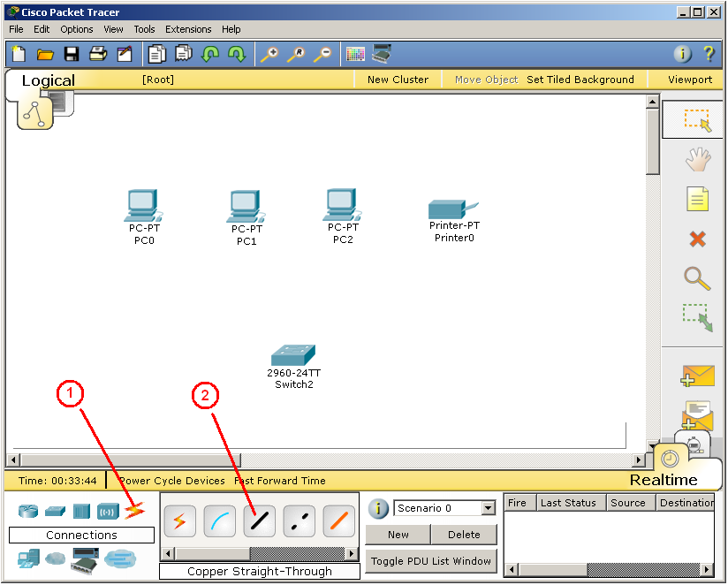Switch to the Logical workspace tab

tap(49, 80)
